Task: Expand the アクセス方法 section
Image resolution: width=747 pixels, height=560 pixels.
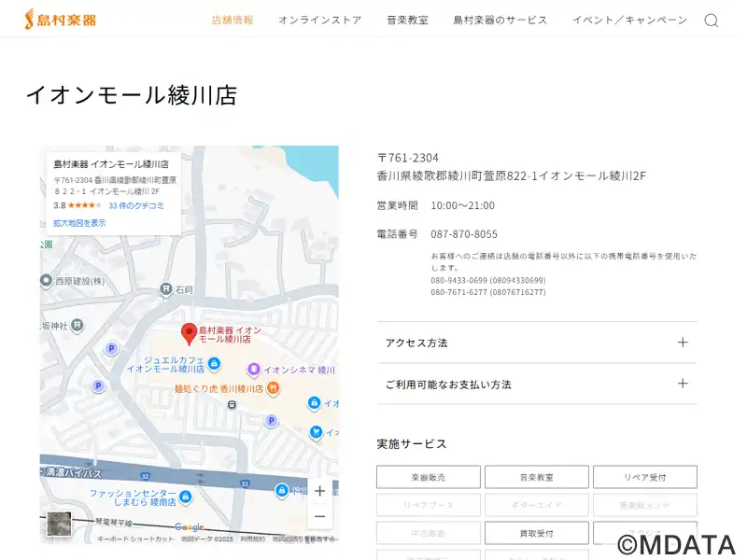Action: pos(537,343)
